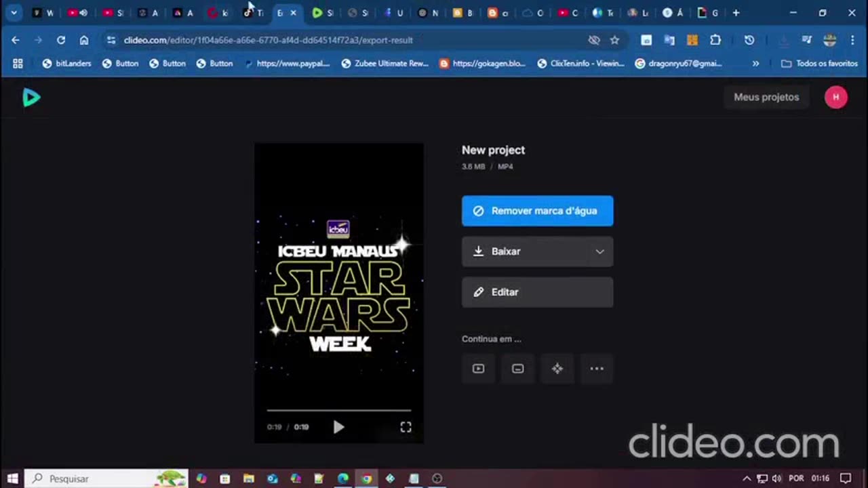Open Meus projetos
The height and width of the screenshot is (488, 868).
766,97
